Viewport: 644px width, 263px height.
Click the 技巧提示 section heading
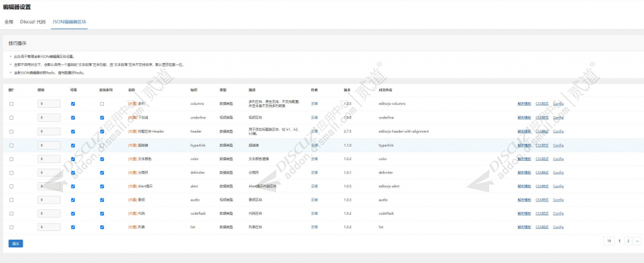coord(18,43)
